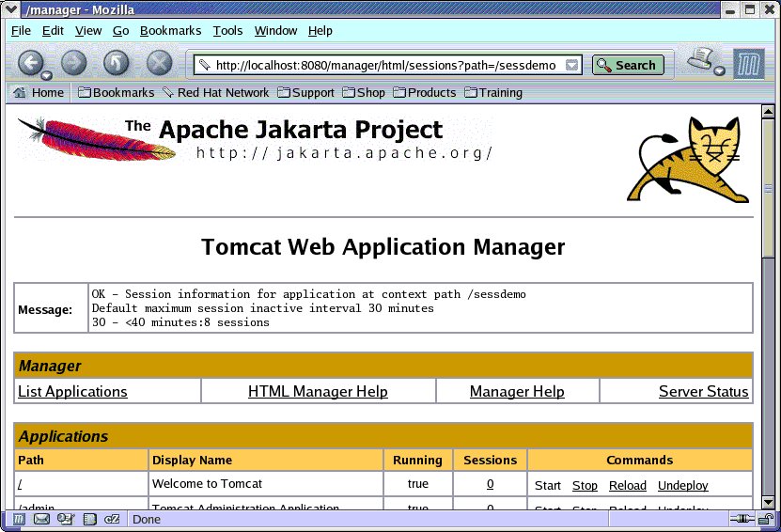Open the Server Status link

[703, 392]
